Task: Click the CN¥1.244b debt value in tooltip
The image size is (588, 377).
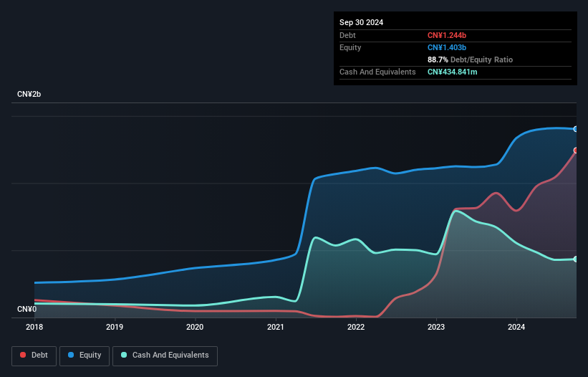Action: click(447, 35)
